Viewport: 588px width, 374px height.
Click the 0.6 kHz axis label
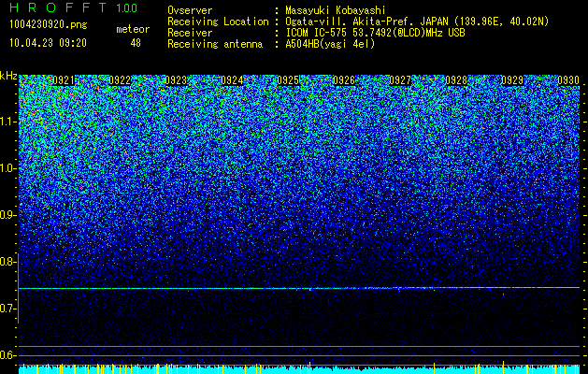click(7, 355)
